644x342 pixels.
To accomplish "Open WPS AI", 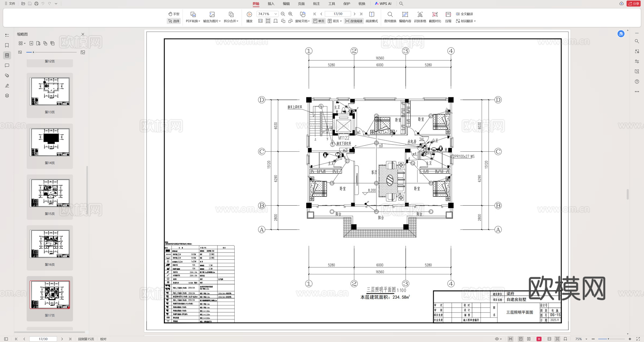I will click(383, 4).
